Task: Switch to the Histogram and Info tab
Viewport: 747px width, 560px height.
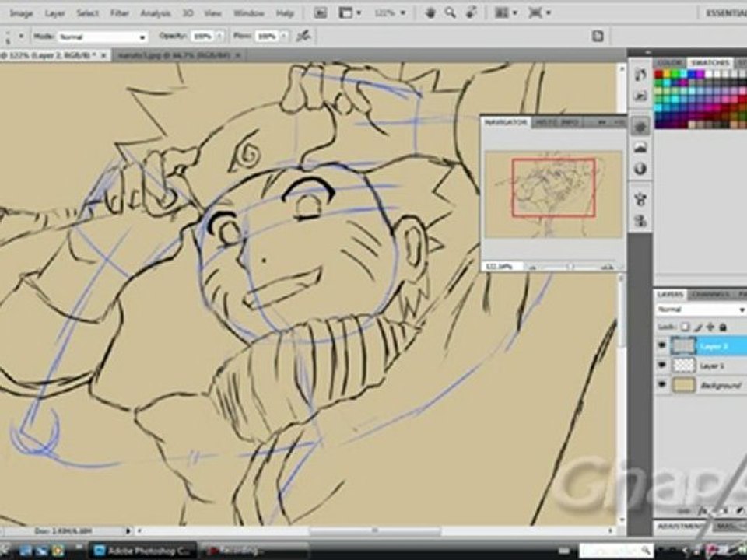Action: (x=557, y=122)
